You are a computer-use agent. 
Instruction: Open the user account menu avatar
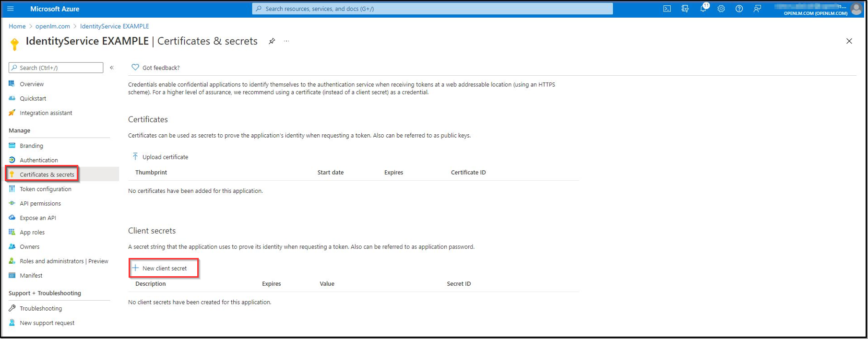[x=856, y=9]
